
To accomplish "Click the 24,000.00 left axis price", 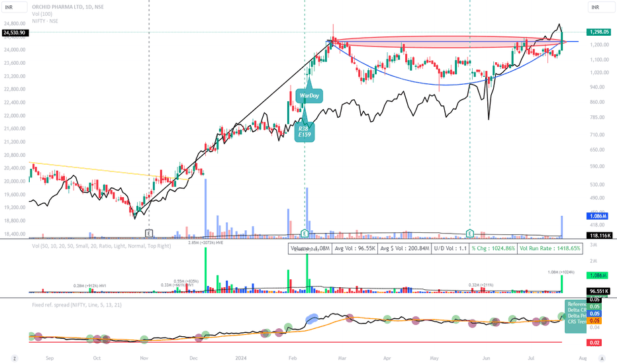I will pos(15,50).
